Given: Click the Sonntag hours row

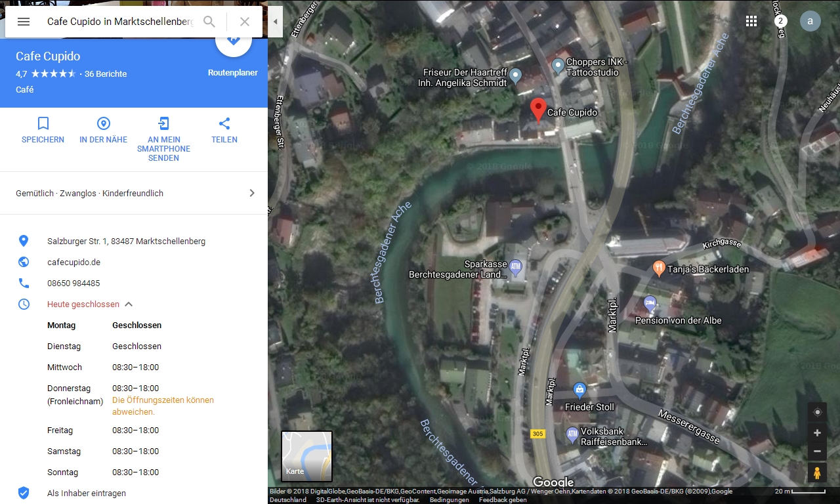Looking at the screenshot, I should pyautogui.click(x=134, y=472).
